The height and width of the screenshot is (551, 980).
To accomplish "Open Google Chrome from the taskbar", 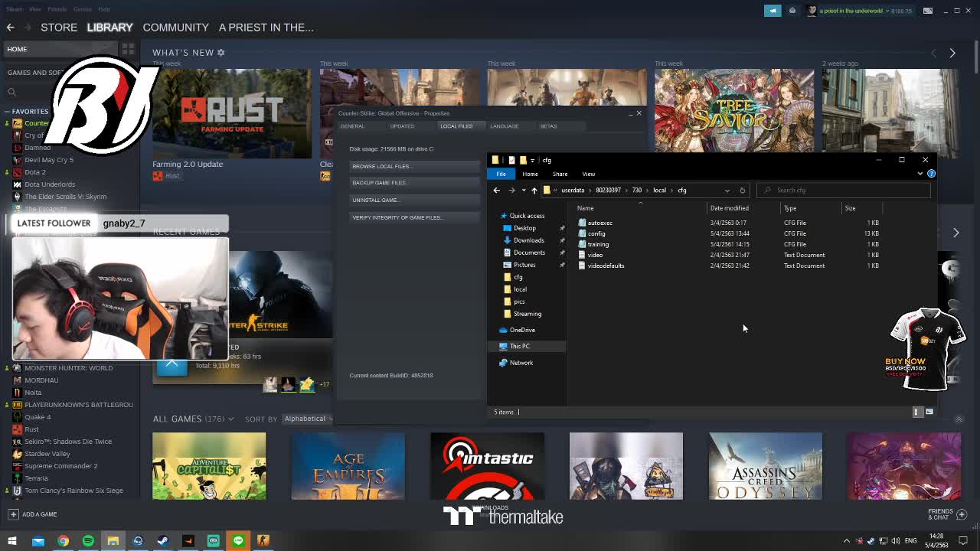I will pyautogui.click(x=63, y=541).
